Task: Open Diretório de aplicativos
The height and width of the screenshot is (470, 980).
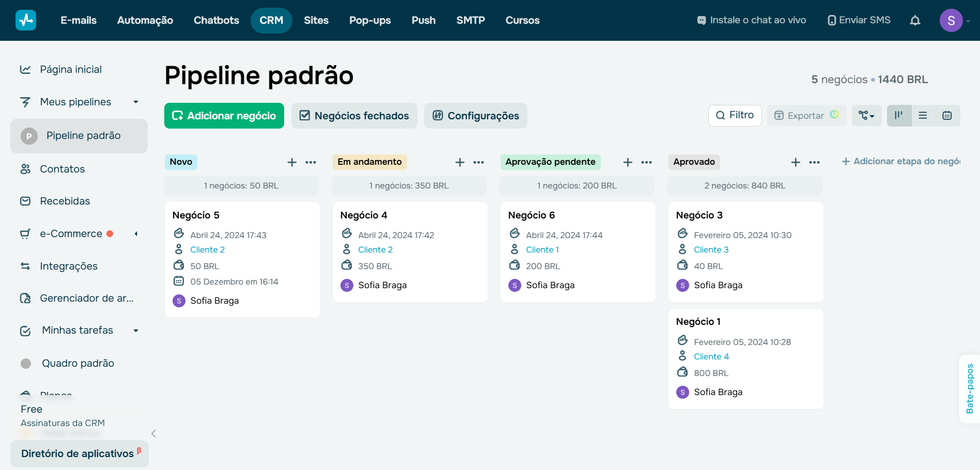Action: 80,453
